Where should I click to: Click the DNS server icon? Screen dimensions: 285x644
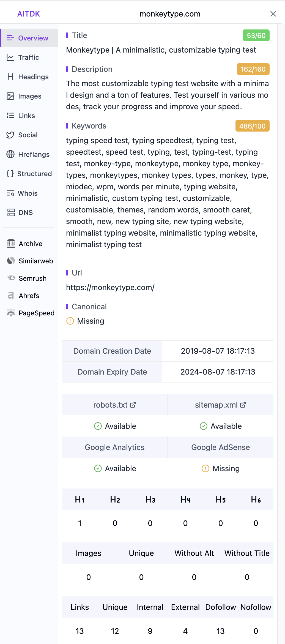click(x=11, y=212)
